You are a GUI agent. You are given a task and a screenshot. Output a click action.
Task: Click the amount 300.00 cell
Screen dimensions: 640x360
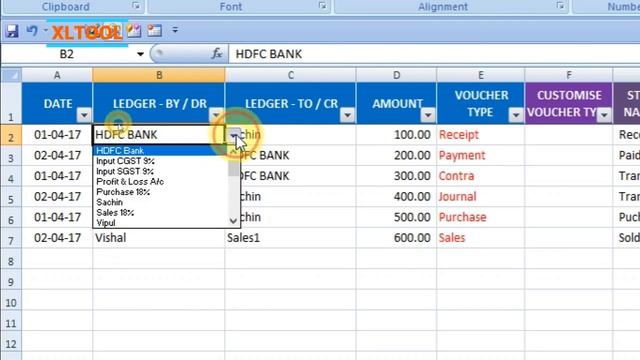coord(396,176)
